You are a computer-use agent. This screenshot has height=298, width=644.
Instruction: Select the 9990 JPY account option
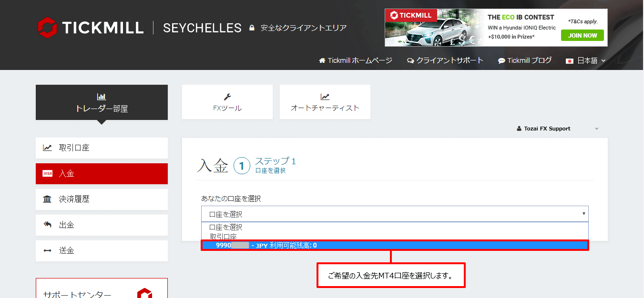tap(395, 246)
